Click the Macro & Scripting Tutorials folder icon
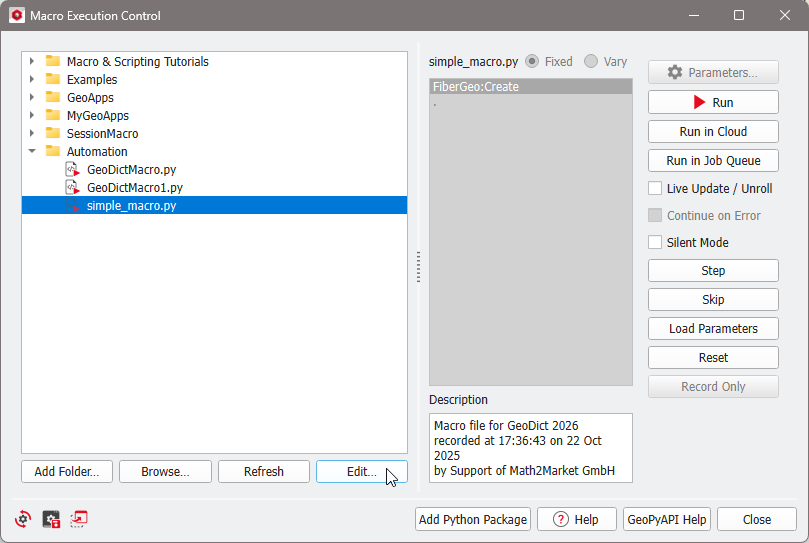 (x=53, y=61)
